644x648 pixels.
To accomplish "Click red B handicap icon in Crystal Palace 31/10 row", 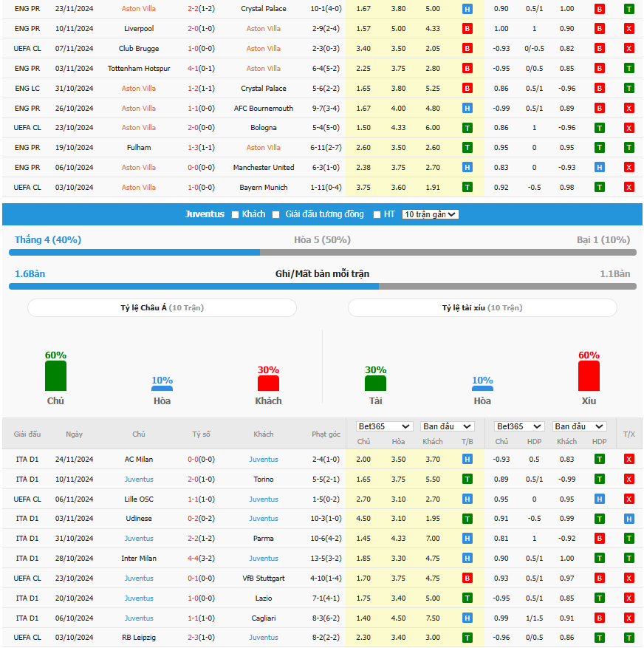I will (x=599, y=88).
